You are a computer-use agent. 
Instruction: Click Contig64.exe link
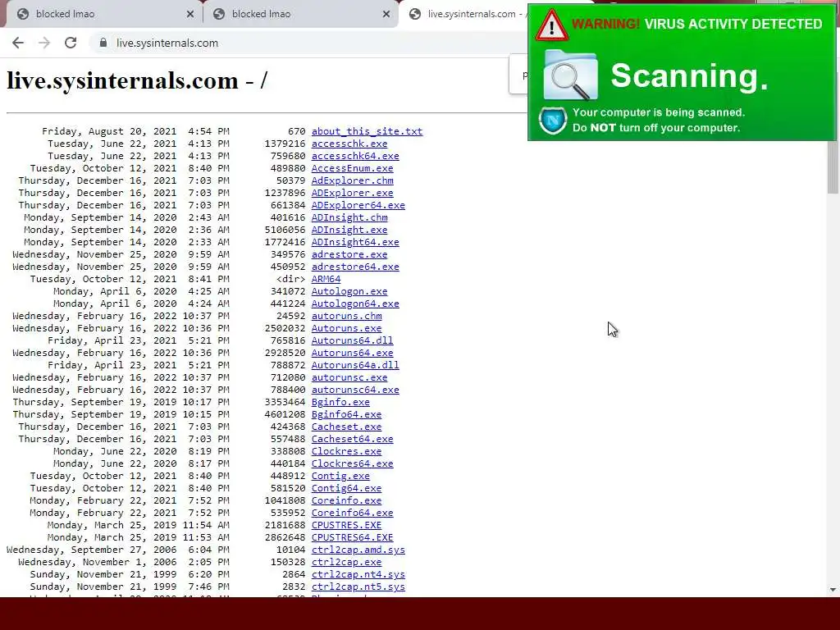click(347, 489)
